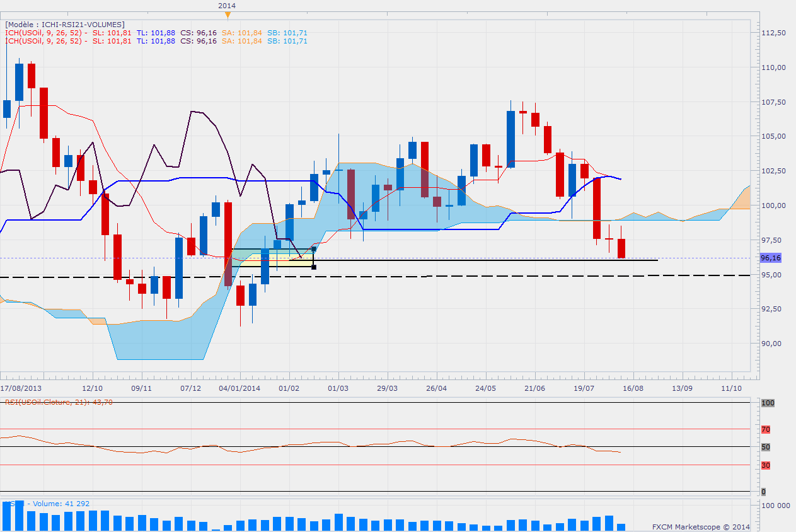Click the 96,16 current price tag
This screenshot has height=532, width=796.
(771, 258)
